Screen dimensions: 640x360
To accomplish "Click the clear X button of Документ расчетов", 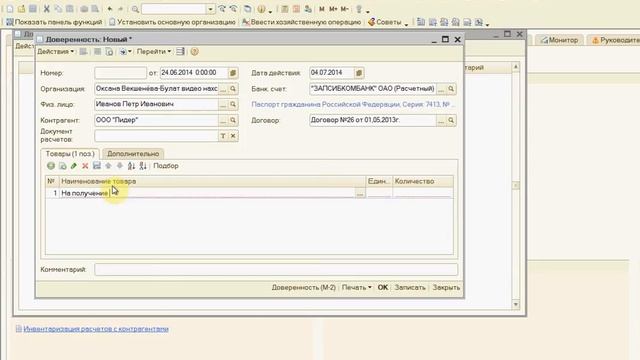I will point(233,136).
